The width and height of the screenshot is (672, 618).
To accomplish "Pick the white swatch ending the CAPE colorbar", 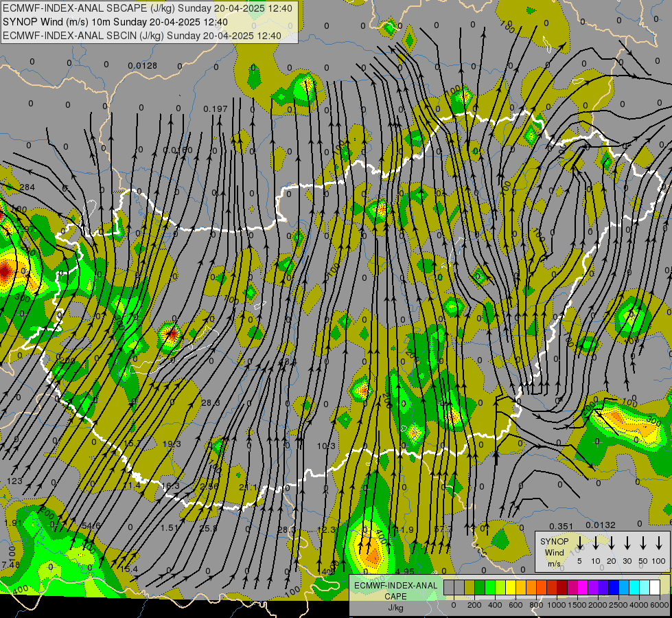I will 655,587.
